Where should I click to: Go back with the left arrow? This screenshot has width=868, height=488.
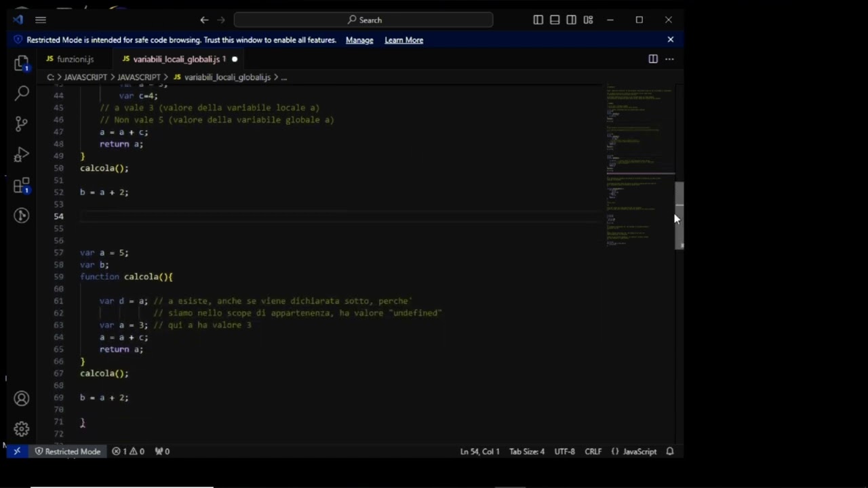click(x=204, y=20)
